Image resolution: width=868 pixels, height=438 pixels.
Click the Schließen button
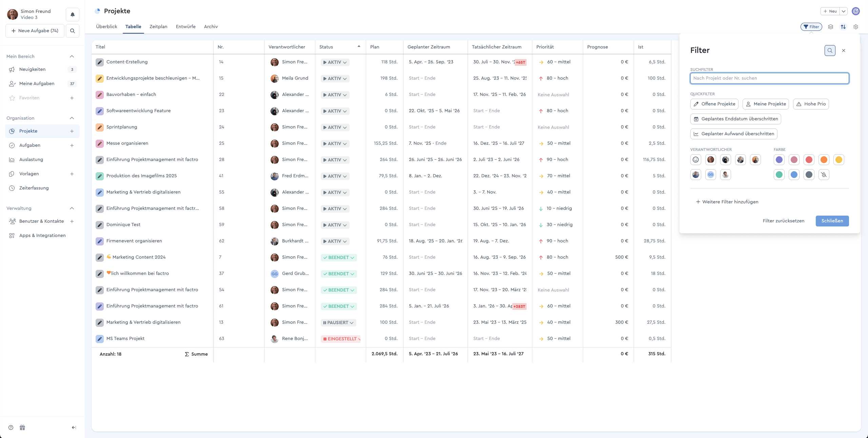(832, 221)
